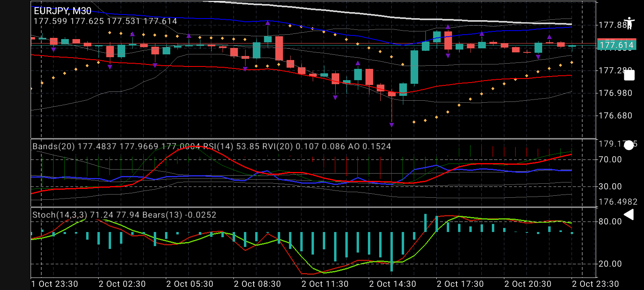This screenshot has width=644, height=290.
Task: Click the highlighted current price label 177.614
Action: click(616, 45)
